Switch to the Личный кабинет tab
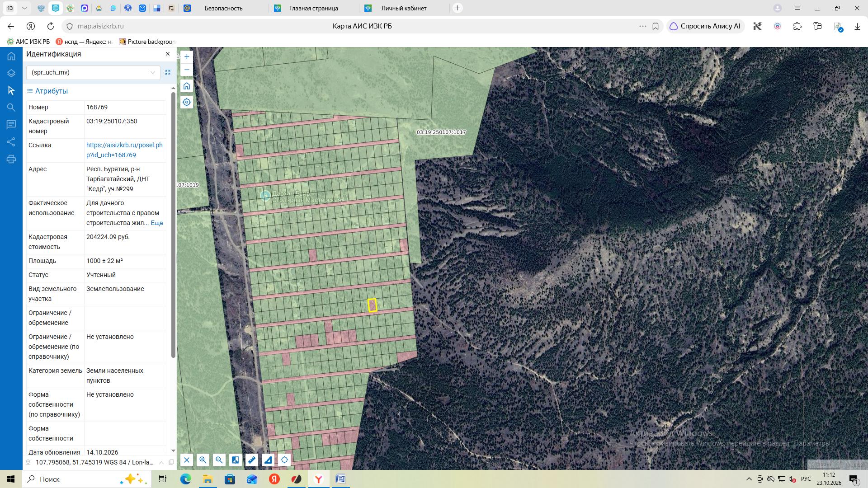Image resolution: width=868 pixels, height=488 pixels. [x=404, y=8]
